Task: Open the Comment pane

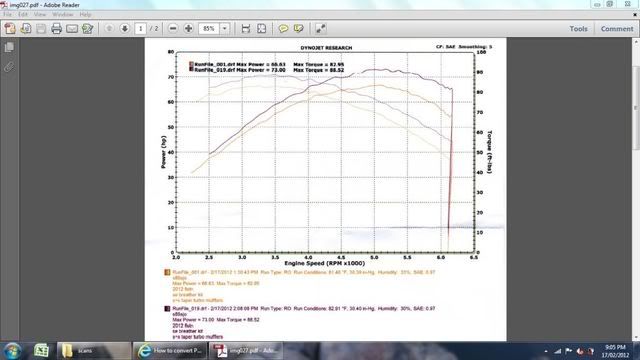Action: (617, 29)
